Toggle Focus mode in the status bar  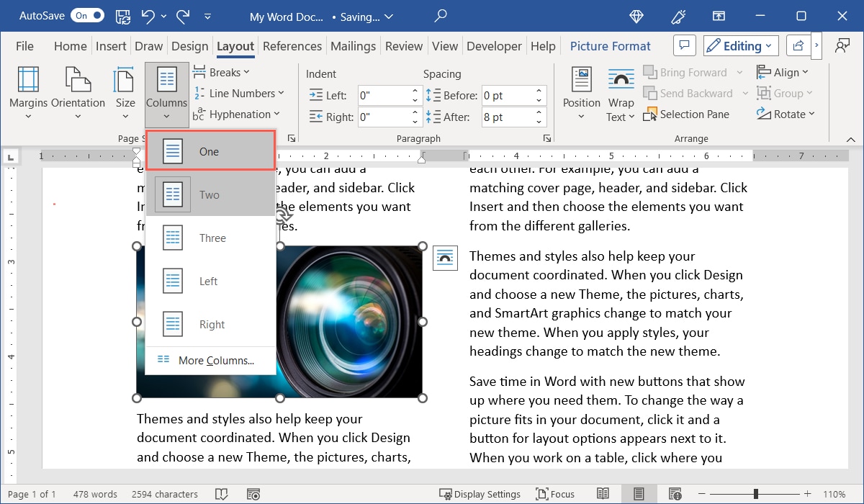tap(554, 494)
